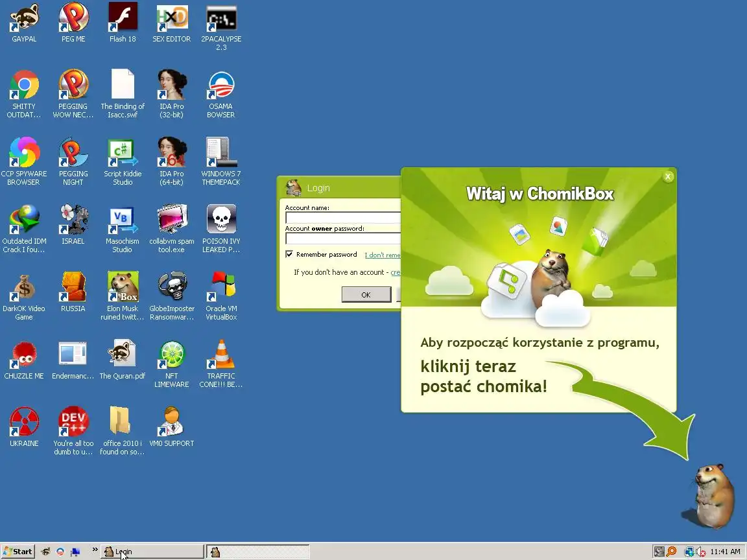Select the TRAFFIC CONE desktop shortcut
This screenshot has width=747, height=560.
tap(221, 364)
